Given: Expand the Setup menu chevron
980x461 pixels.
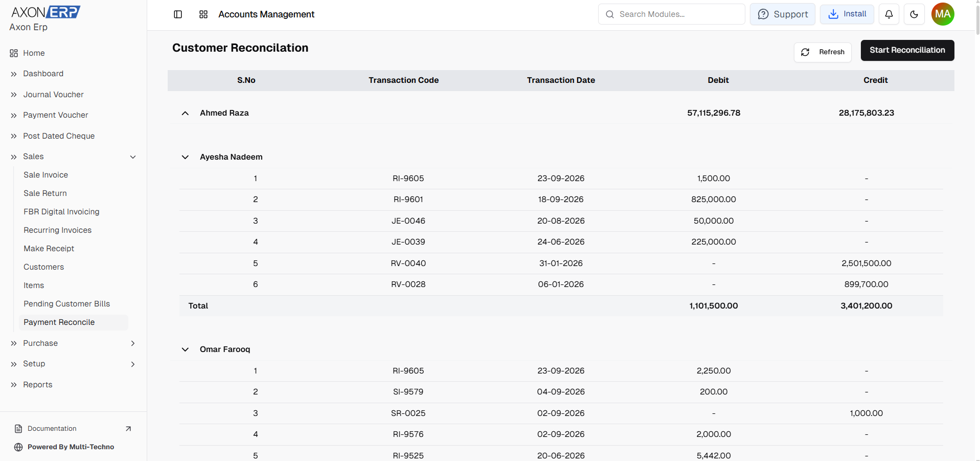Looking at the screenshot, I should point(133,364).
